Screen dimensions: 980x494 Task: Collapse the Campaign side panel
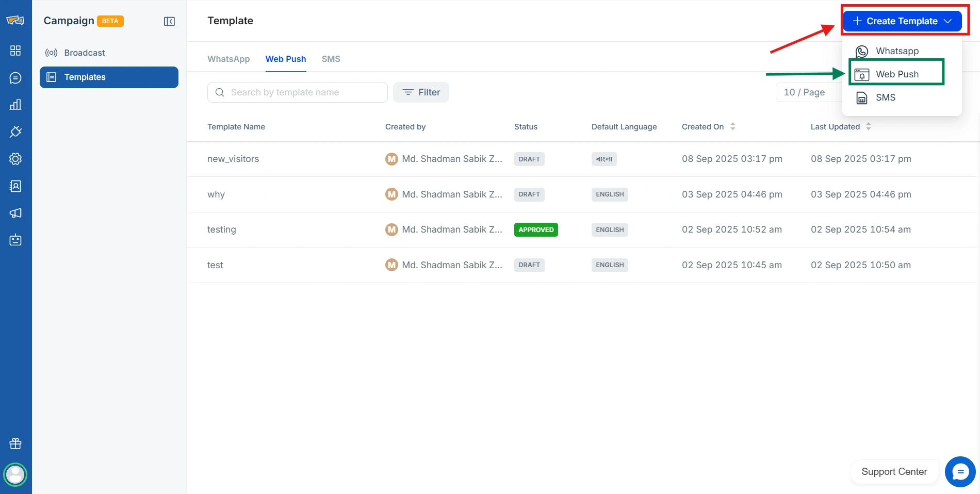(x=169, y=21)
